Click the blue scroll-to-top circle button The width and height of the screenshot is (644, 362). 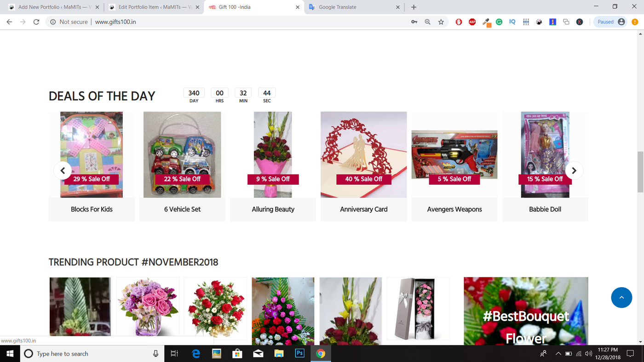(621, 297)
